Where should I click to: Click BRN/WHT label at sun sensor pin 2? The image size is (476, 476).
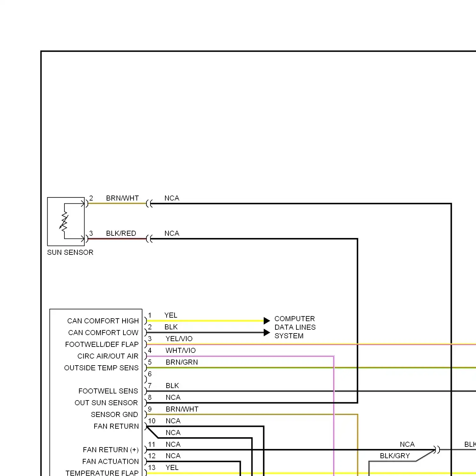tap(122, 198)
